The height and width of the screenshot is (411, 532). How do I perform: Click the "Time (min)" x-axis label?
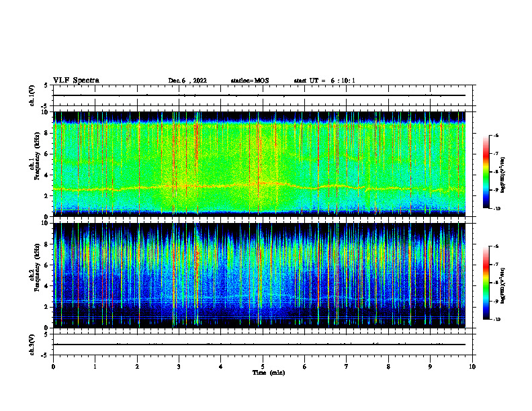[x=269, y=373]
